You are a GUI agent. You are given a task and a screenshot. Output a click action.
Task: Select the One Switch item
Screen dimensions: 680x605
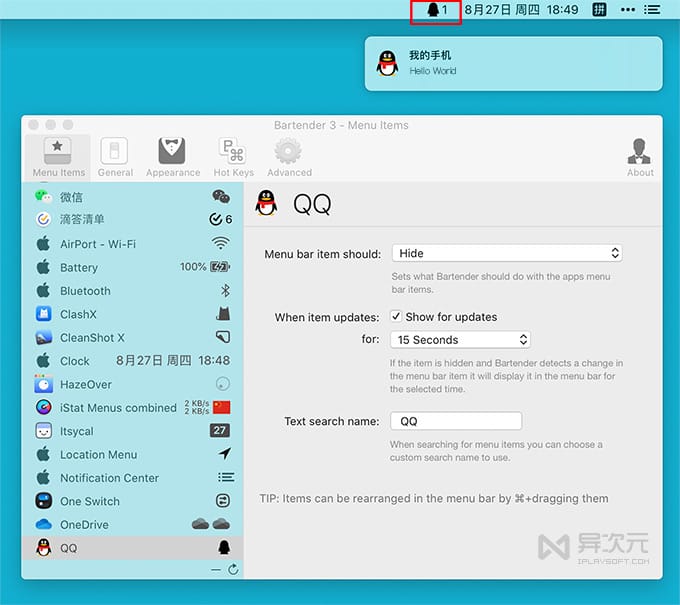(132, 501)
